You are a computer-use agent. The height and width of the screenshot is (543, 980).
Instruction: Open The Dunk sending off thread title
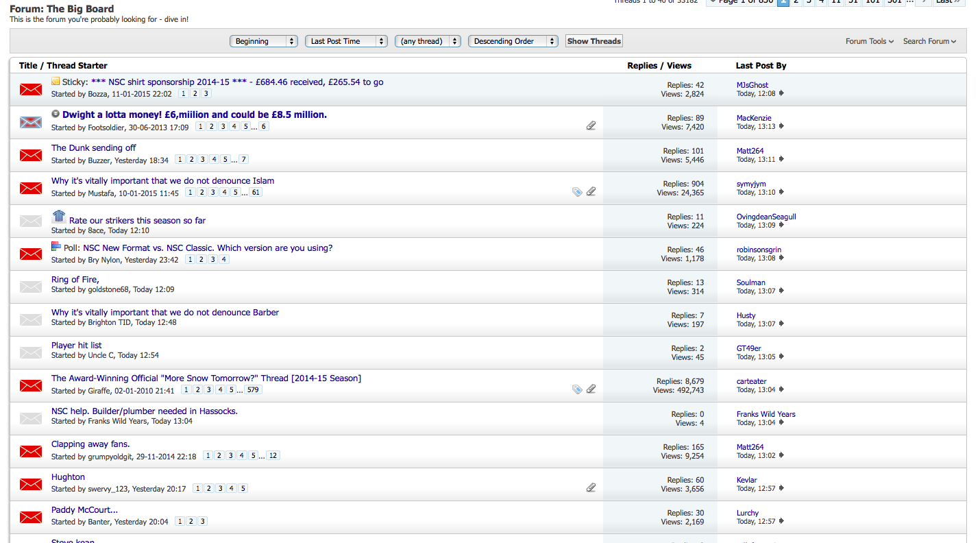[x=94, y=148]
